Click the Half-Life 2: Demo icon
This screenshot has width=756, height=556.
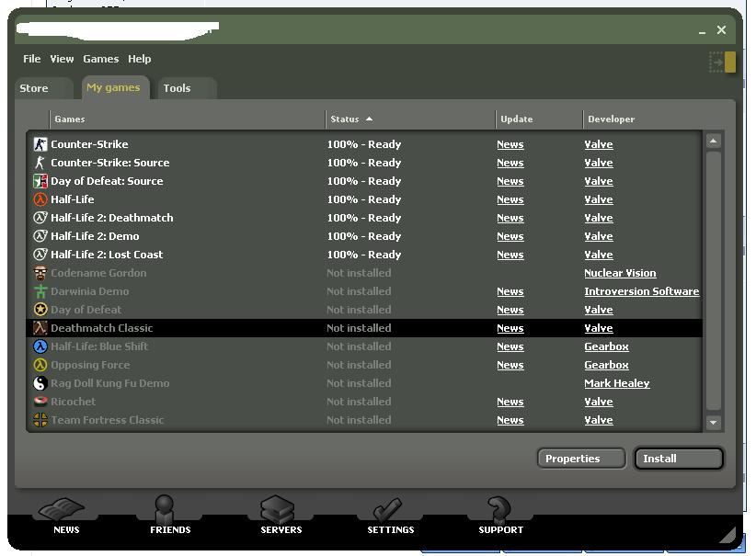[x=40, y=236]
